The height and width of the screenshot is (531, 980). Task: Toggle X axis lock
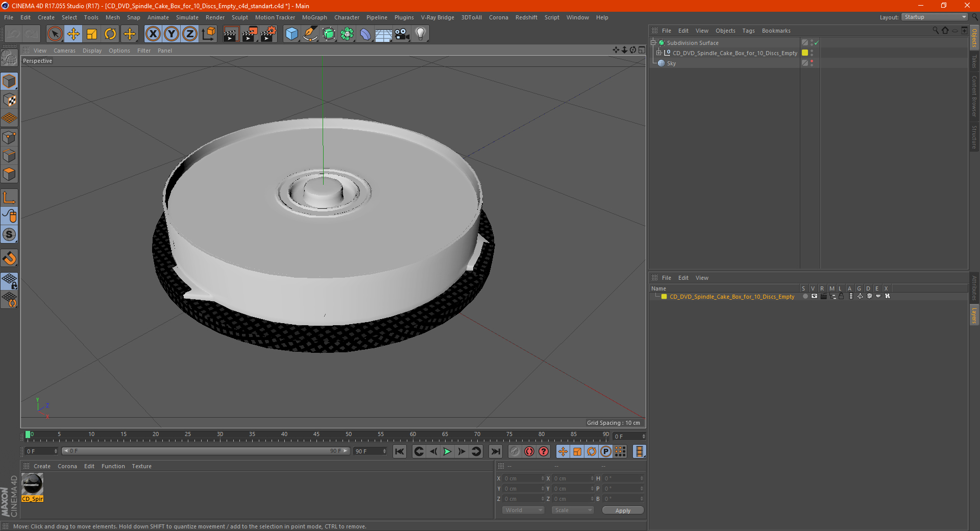click(153, 34)
